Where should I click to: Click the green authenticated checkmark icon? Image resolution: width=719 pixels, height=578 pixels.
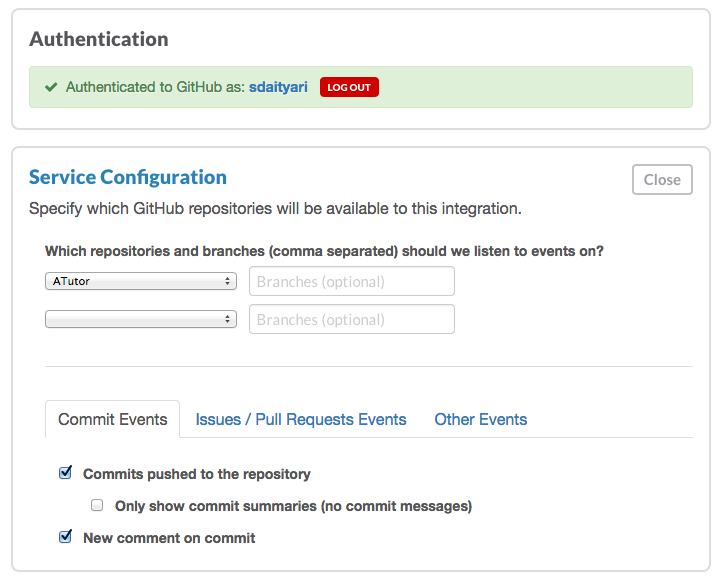click(x=51, y=87)
